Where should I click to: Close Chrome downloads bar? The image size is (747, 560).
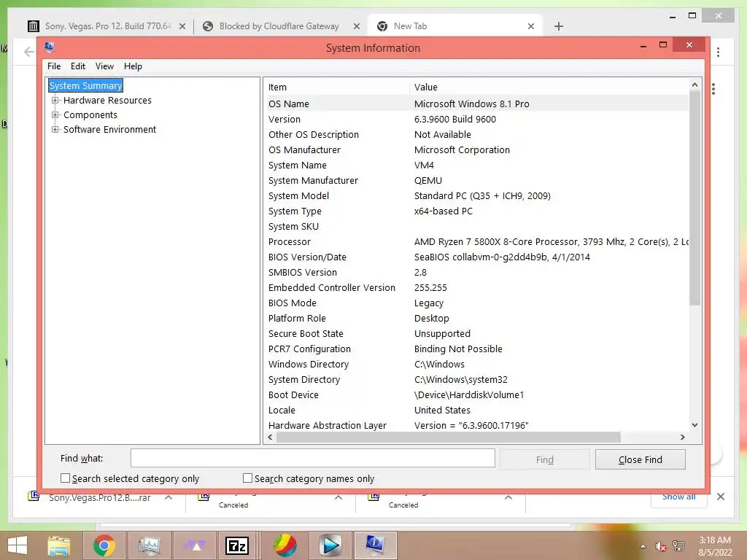coord(721,497)
